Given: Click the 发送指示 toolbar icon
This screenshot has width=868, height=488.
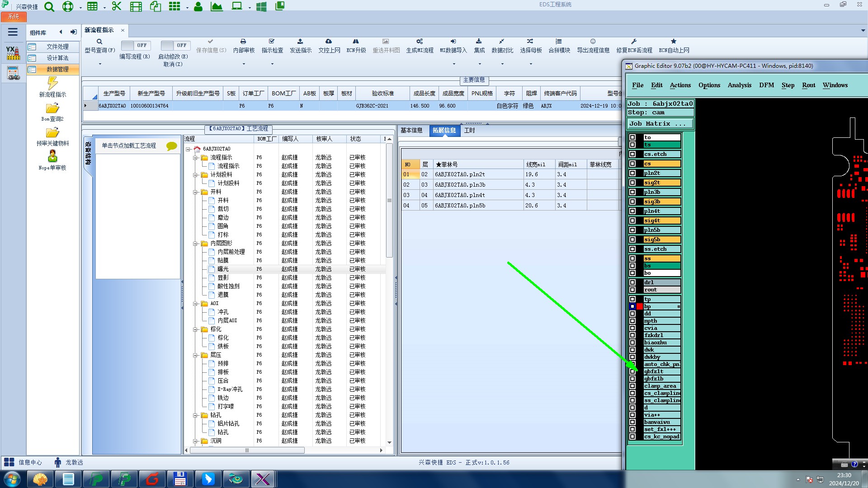Looking at the screenshot, I should pyautogui.click(x=300, y=42).
